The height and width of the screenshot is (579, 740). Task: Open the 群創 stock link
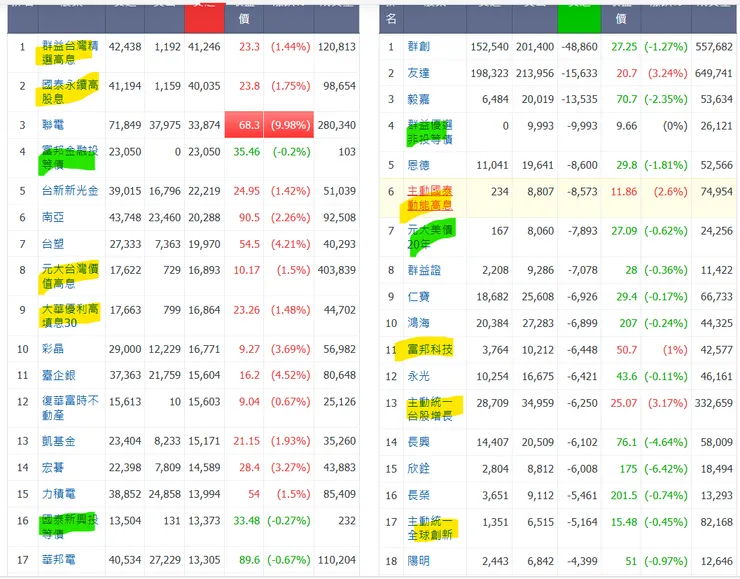(x=419, y=47)
